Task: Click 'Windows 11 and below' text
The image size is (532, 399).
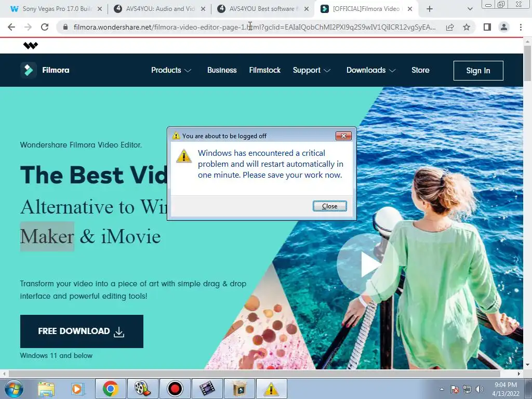Action: (x=56, y=355)
